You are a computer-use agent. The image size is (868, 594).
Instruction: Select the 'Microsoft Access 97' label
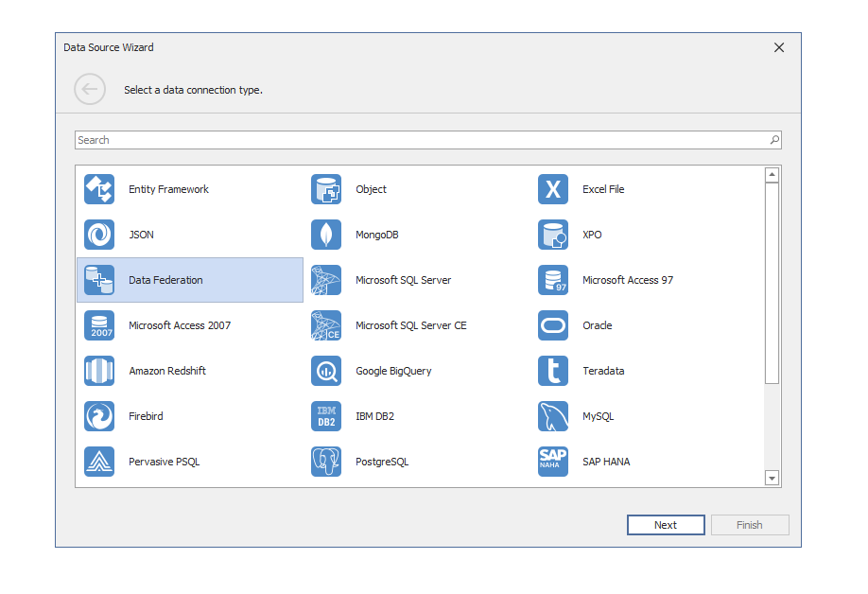628,280
